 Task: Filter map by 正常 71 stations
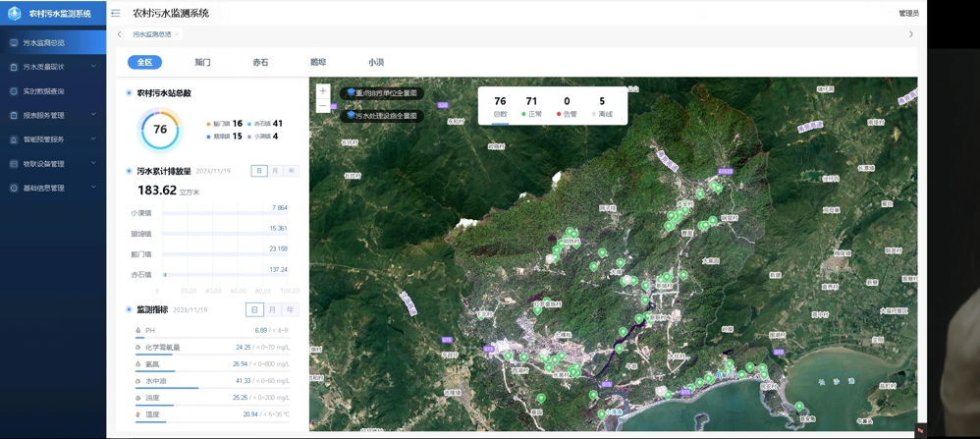pyautogui.click(x=532, y=107)
